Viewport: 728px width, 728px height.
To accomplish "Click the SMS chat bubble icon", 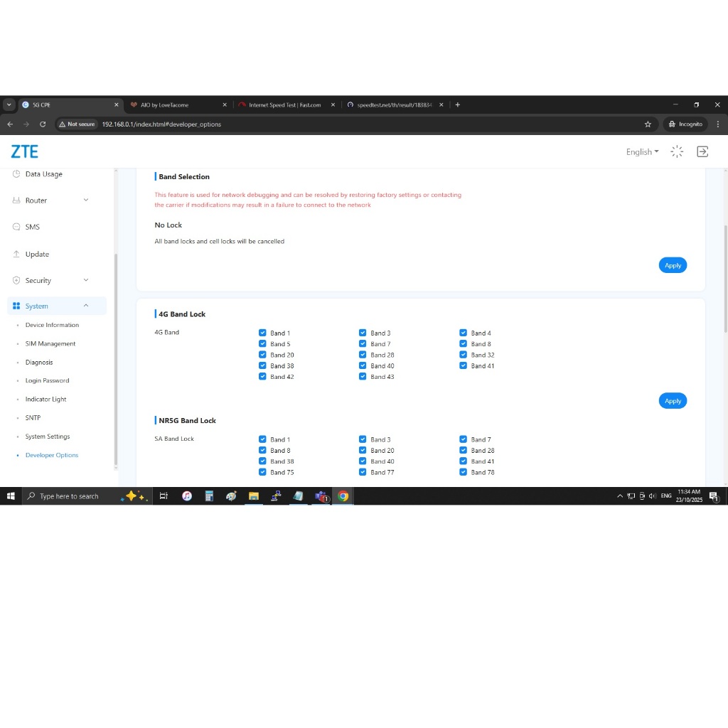I will point(16,227).
